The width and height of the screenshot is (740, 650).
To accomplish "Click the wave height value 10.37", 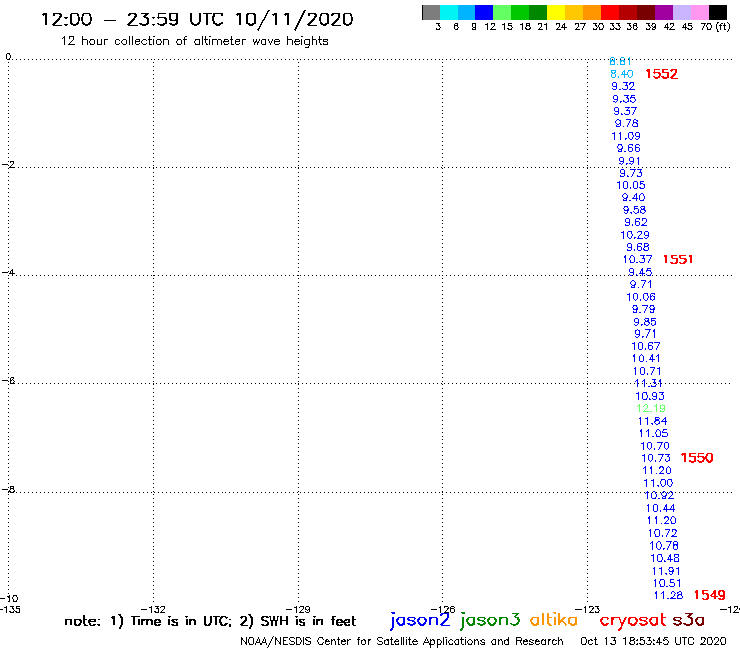I will pyautogui.click(x=637, y=260).
